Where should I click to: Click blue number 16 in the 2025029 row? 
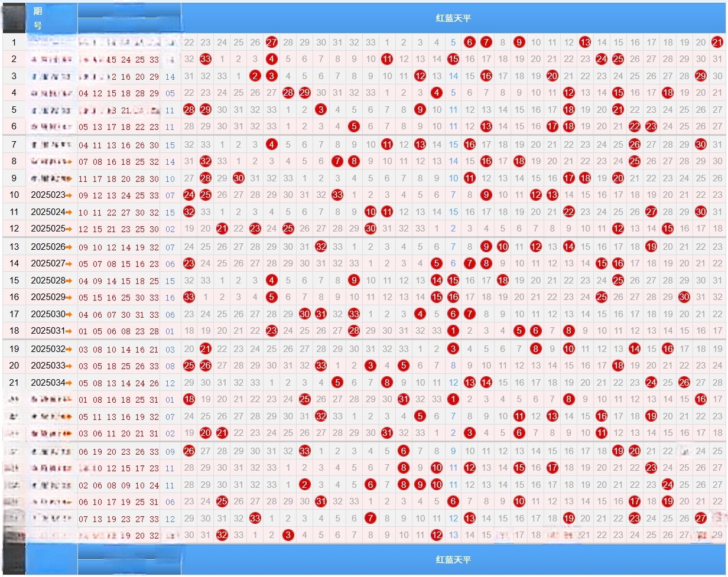click(170, 298)
